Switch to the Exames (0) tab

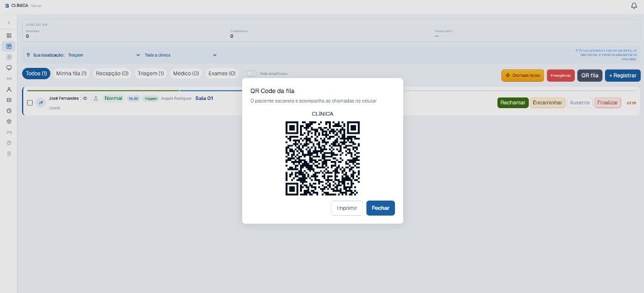pyautogui.click(x=222, y=74)
